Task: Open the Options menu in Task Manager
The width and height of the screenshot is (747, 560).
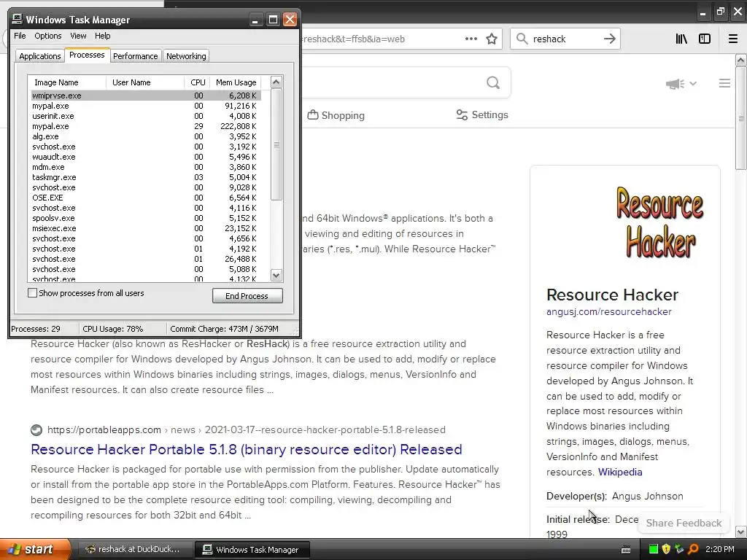Action: coord(47,36)
